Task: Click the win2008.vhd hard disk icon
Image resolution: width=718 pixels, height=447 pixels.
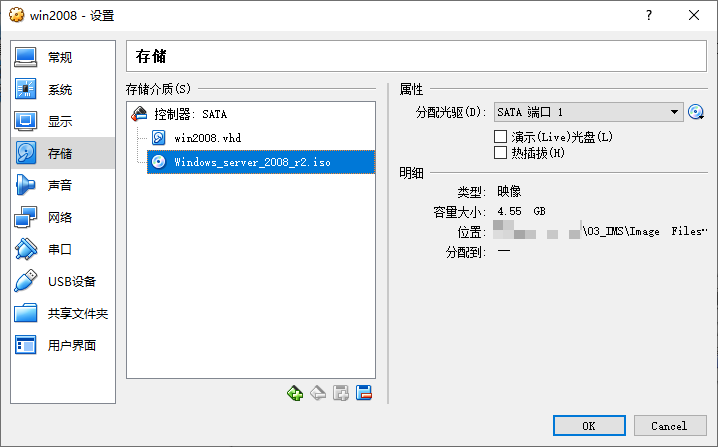Action: 158,138
